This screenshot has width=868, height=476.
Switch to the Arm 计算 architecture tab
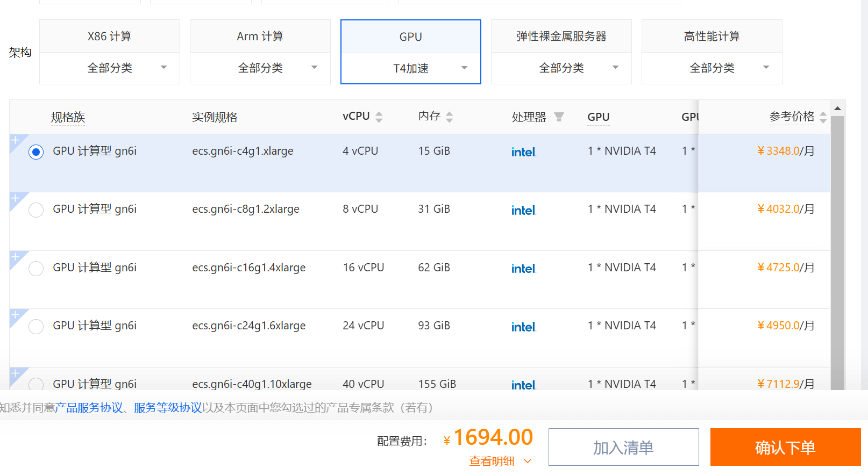pyautogui.click(x=260, y=37)
